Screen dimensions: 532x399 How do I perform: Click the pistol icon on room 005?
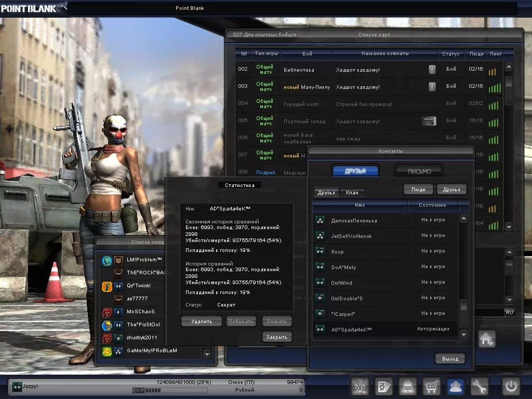pos(429,121)
